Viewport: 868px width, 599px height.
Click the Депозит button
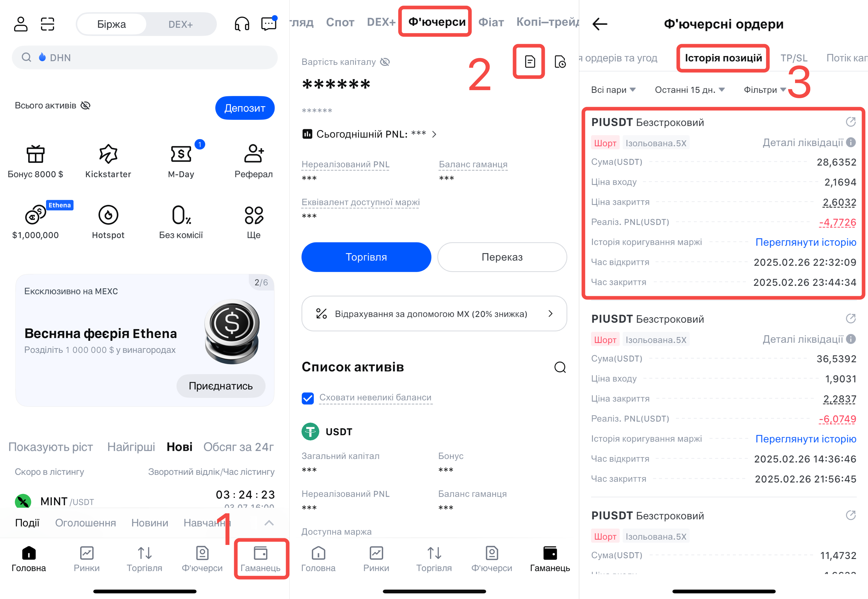click(x=245, y=108)
